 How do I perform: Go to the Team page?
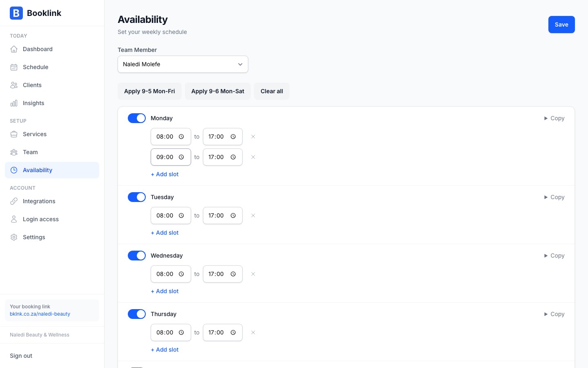click(x=52, y=152)
